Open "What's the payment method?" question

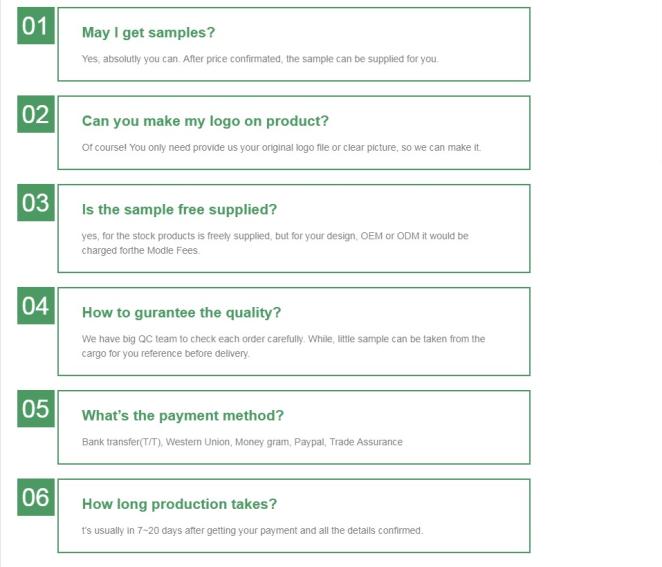click(183, 415)
